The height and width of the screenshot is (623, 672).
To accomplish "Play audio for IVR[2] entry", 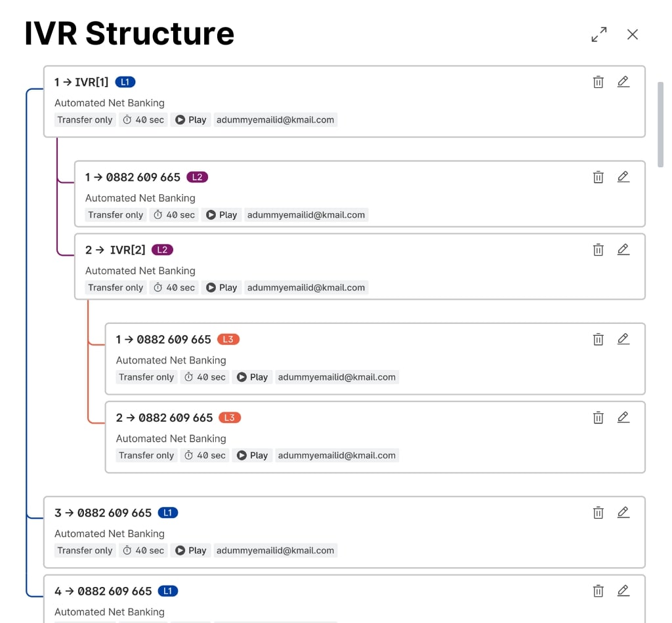I will pos(221,287).
